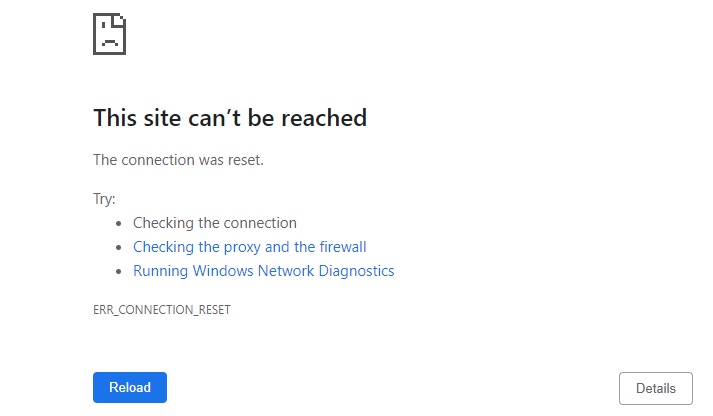Launch "Running Windows Network Diagnostics" link
713x416 pixels.
pyautogui.click(x=263, y=271)
